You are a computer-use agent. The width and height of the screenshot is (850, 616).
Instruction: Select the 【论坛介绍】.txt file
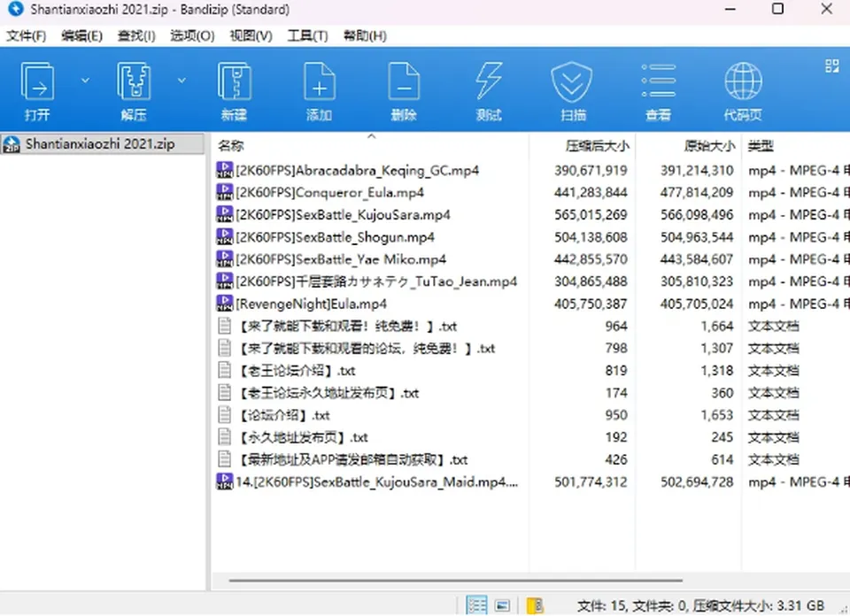tap(283, 415)
